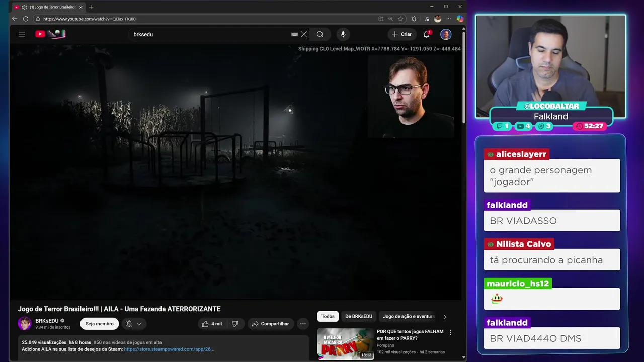
Task: Click the video title text
Action: pos(119,309)
